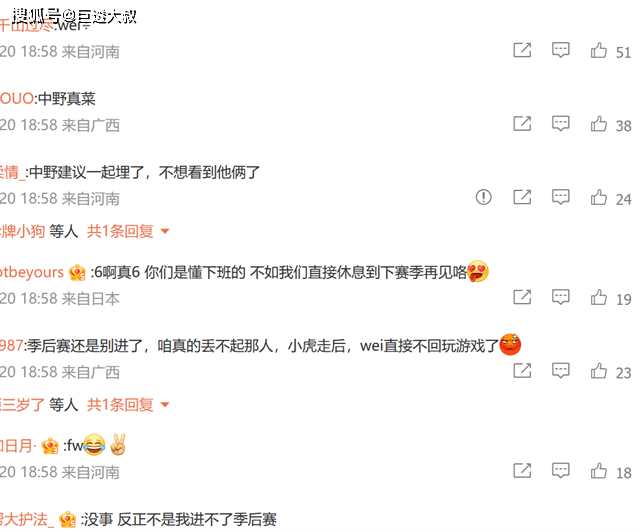Share the '中野真菜' comment

[522, 124]
